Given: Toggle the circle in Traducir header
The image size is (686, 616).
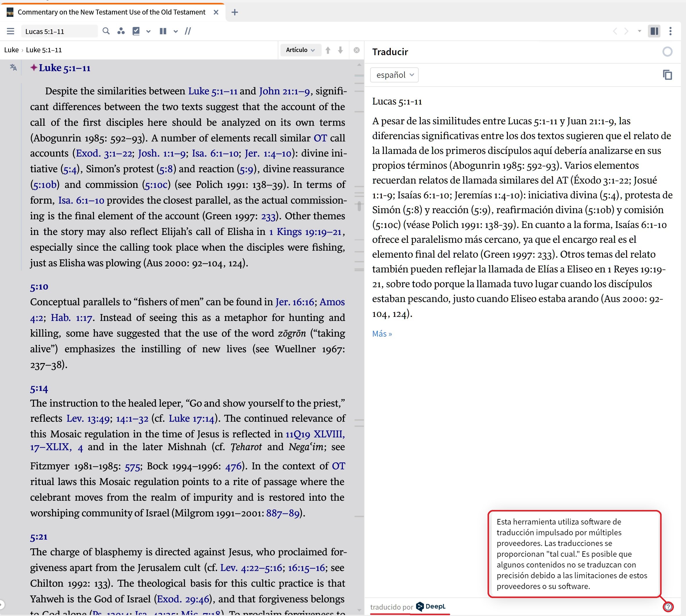Looking at the screenshot, I should point(667,52).
